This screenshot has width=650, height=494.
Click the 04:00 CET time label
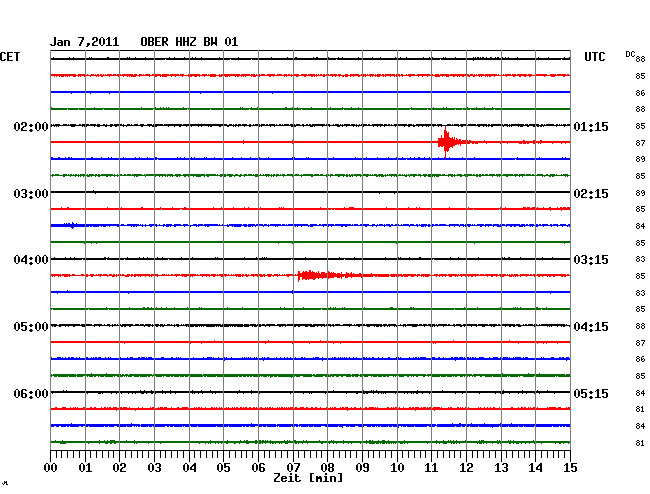point(31,260)
